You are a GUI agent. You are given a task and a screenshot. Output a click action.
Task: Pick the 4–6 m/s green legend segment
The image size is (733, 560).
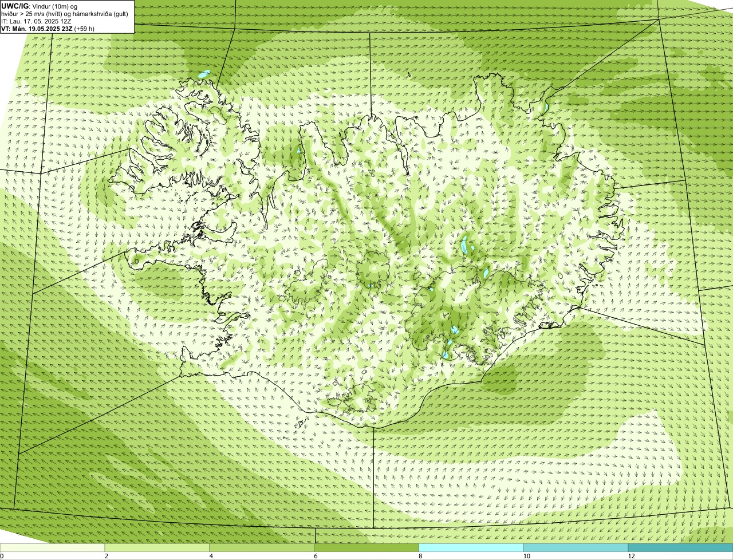tap(262, 547)
